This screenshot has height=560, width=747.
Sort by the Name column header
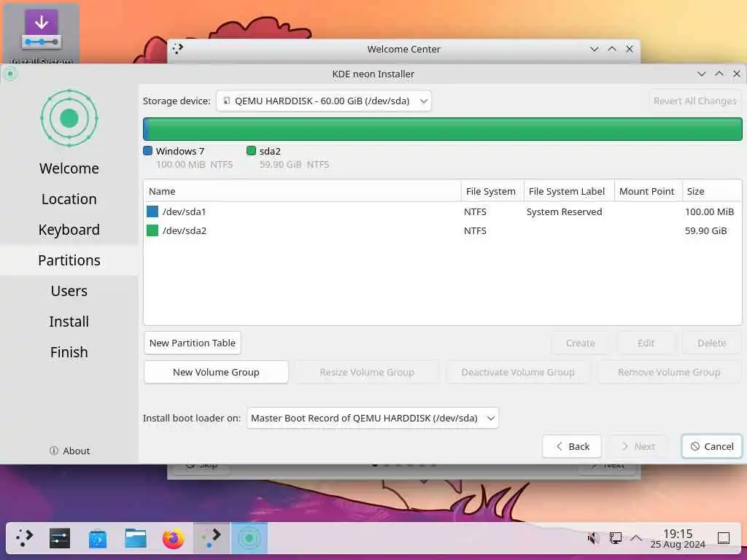coord(303,191)
